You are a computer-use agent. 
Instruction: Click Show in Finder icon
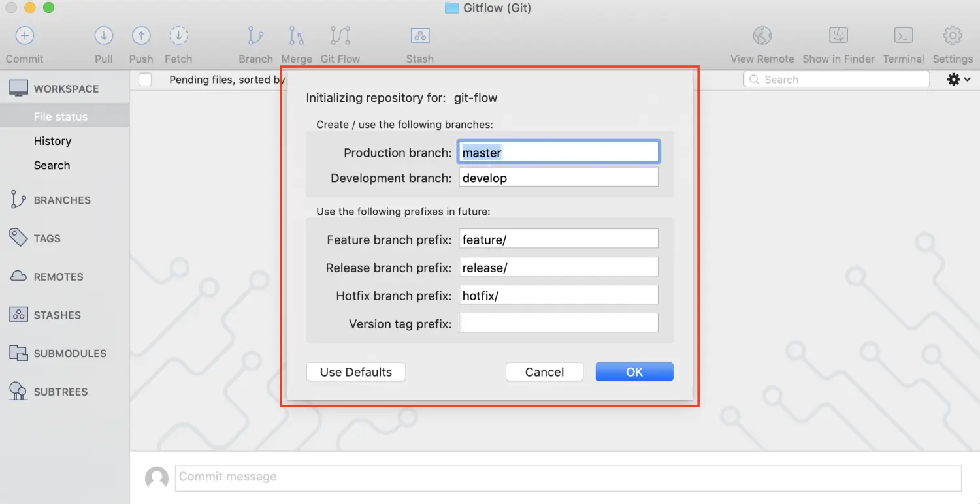[x=838, y=36]
